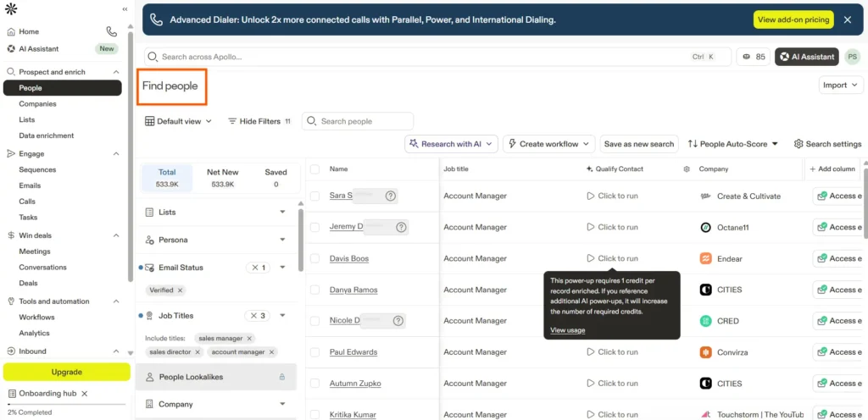
Task: Go to Companies in the sidebar
Action: coord(37,104)
